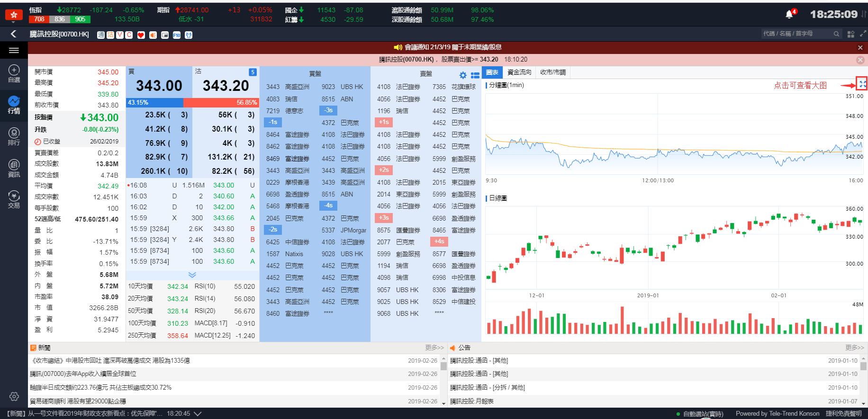Open 自選 watchlist in sidebar
Image resolution: width=868 pixels, height=419 pixels.
(14, 74)
